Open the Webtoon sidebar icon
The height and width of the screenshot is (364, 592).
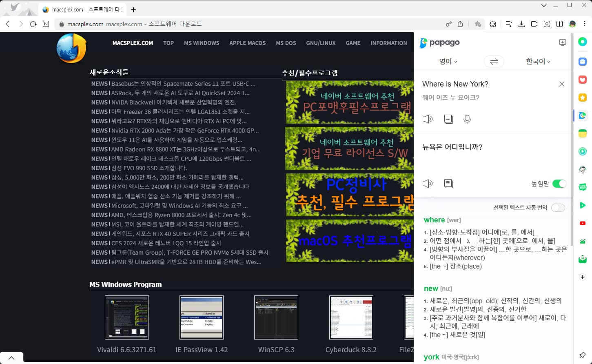pos(583,187)
